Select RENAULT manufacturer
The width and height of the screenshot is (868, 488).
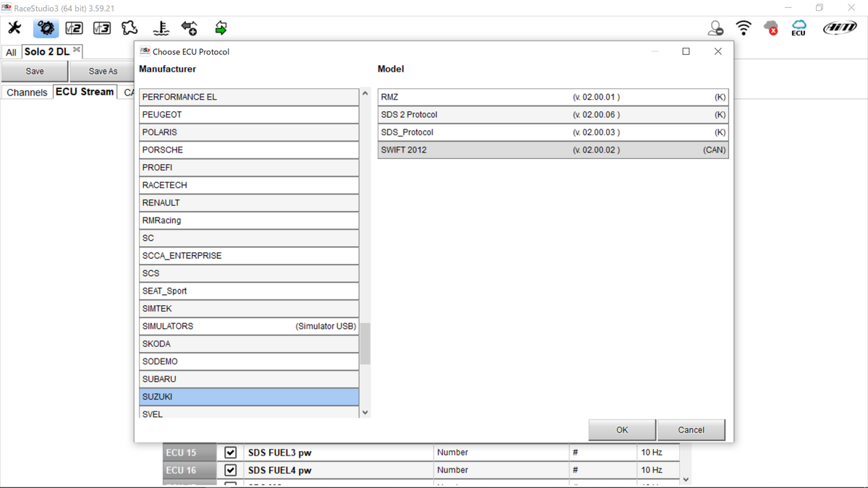pyautogui.click(x=249, y=203)
